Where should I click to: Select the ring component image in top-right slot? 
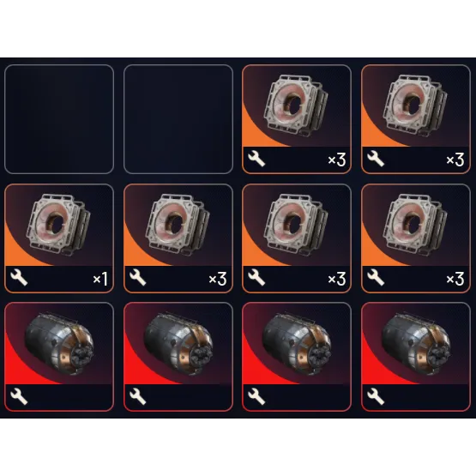pyautogui.click(x=415, y=105)
